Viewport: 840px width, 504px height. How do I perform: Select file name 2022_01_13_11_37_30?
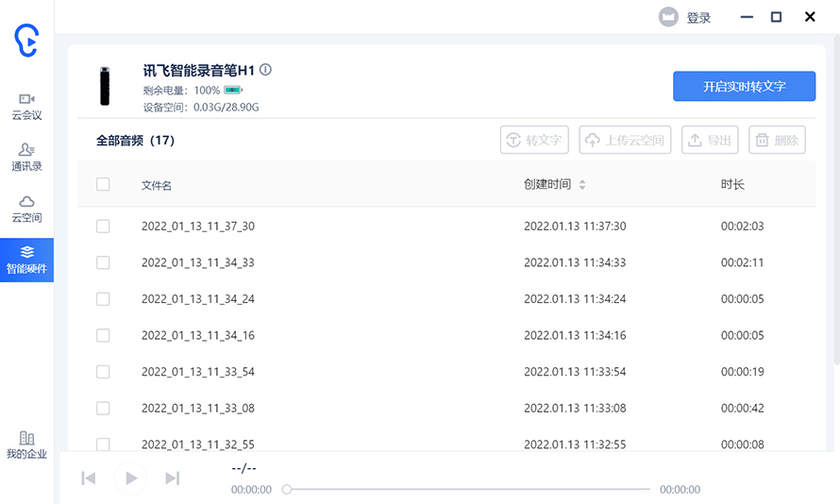(x=197, y=226)
